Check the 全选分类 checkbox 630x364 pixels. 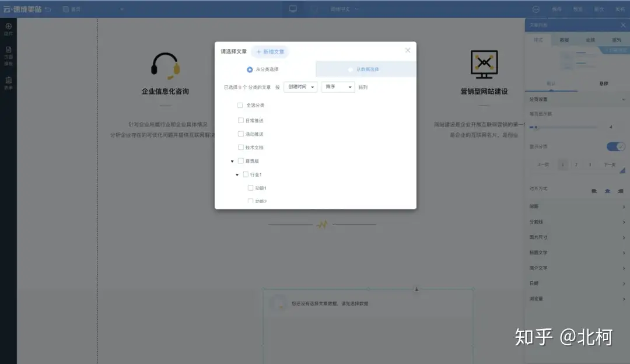click(240, 106)
